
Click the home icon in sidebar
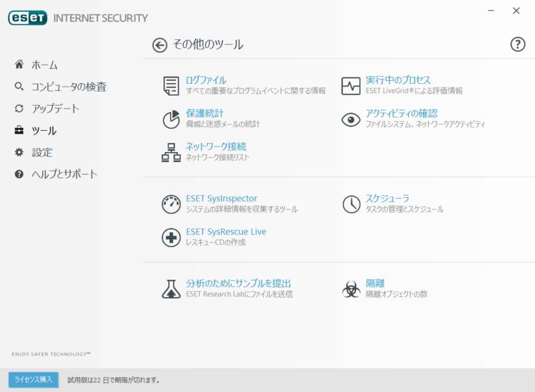[19, 64]
